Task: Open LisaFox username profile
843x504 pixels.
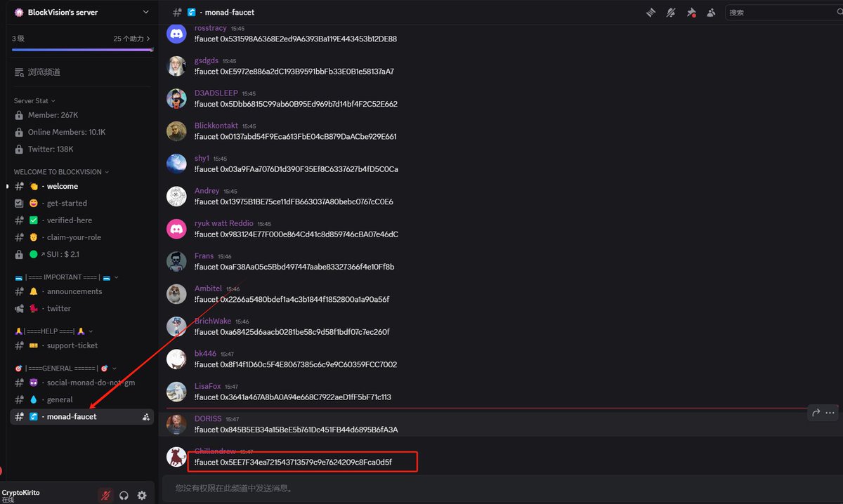Action: coord(208,386)
